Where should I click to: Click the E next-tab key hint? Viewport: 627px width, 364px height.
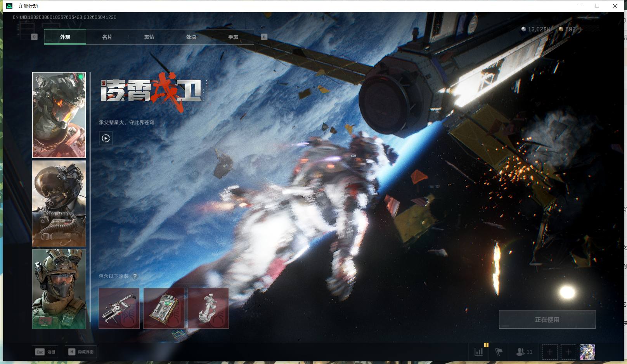point(264,37)
